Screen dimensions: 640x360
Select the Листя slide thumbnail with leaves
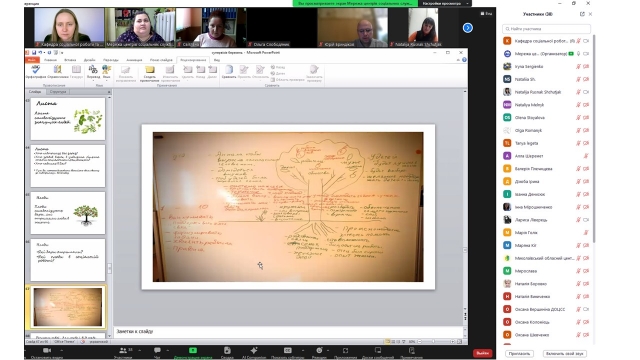tap(68, 119)
